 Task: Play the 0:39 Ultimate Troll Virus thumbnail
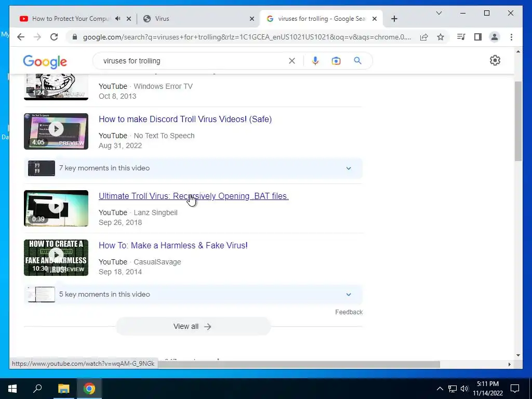click(56, 208)
